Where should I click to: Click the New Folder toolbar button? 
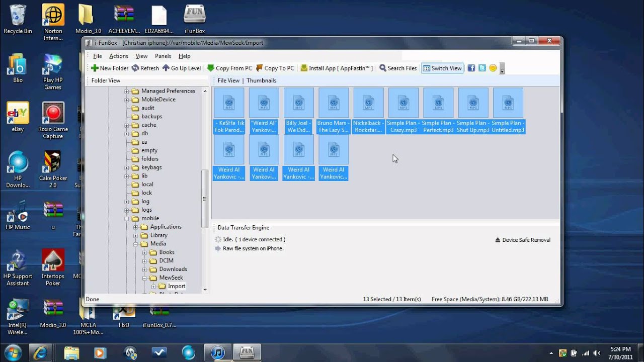click(x=110, y=68)
